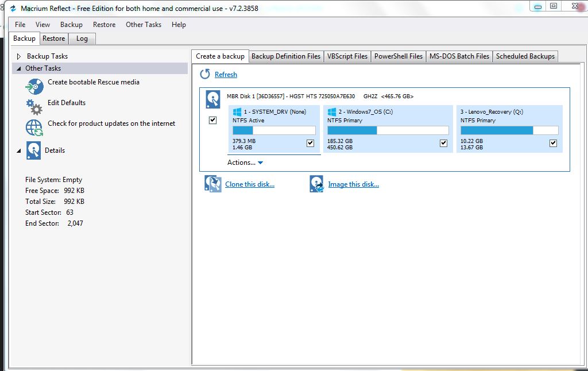Image resolution: width=588 pixels, height=371 pixels.
Task: Open the Actions dropdown under the disk
Action: pyautogui.click(x=245, y=163)
